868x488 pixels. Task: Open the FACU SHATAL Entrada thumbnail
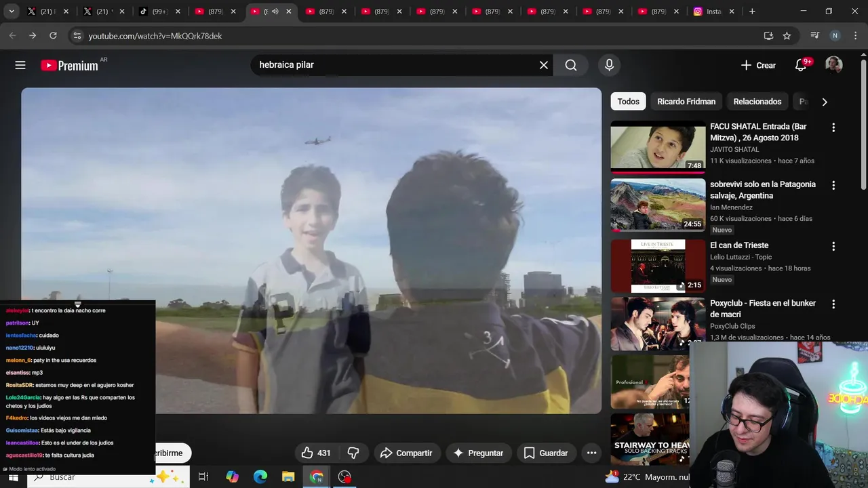[x=658, y=147]
